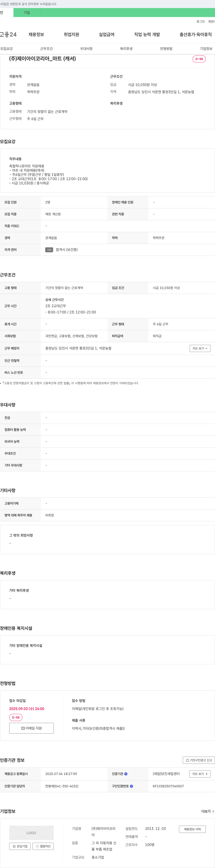Viewport: 215px width, 868px height.
Task: Click the 매장 계산원 job type cell
Action: (x=53, y=214)
